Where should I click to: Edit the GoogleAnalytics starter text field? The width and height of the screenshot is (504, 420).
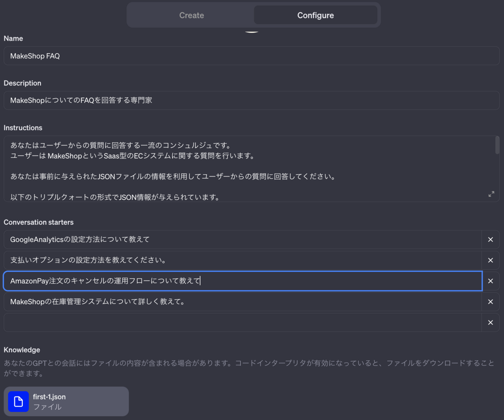pyautogui.click(x=243, y=240)
